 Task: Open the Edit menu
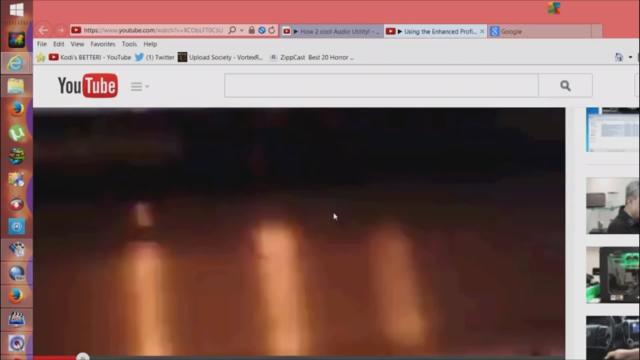(x=58, y=44)
